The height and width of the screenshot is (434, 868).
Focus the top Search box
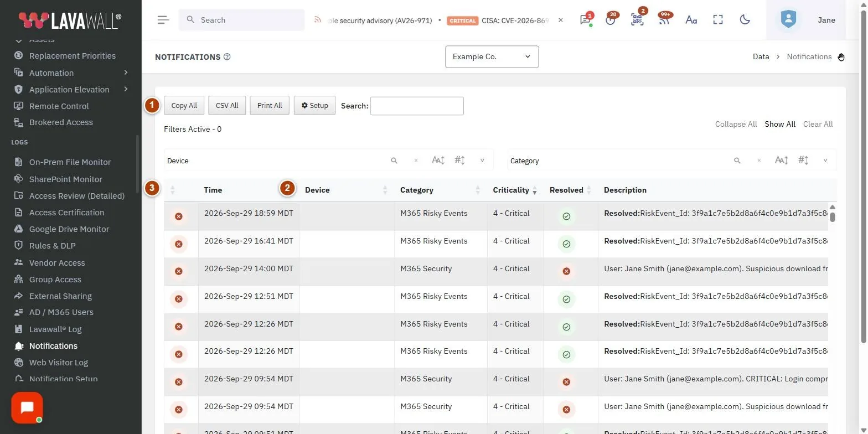click(241, 20)
